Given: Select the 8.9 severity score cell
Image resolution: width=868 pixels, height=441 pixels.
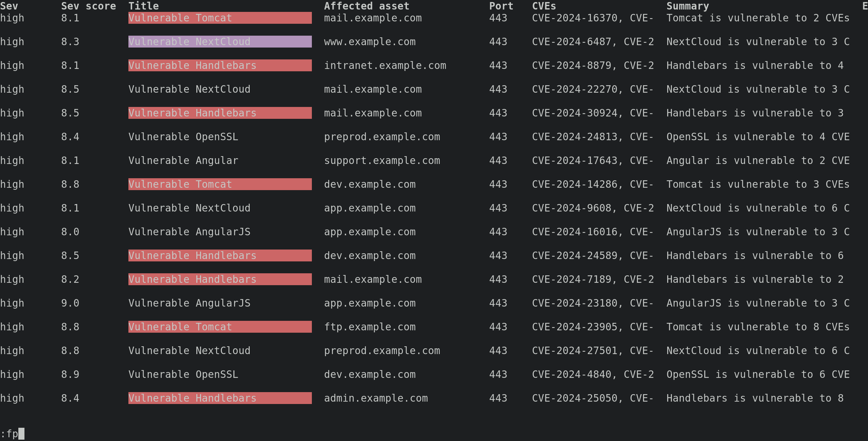Looking at the screenshot, I should (x=70, y=374).
